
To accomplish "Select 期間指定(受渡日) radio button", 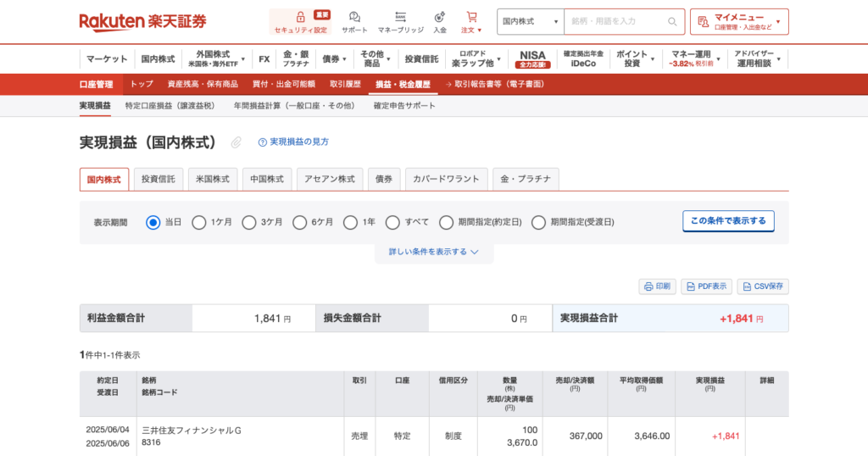I will (x=538, y=222).
